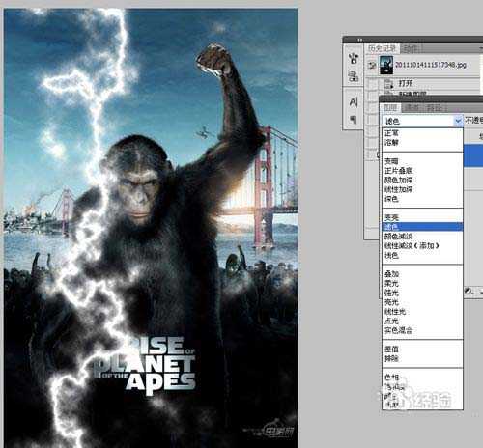This screenshot has height=448, width=483.
Task: Click the 打开 history state icon
Action: pyautogui.click(x=389, y=84)
